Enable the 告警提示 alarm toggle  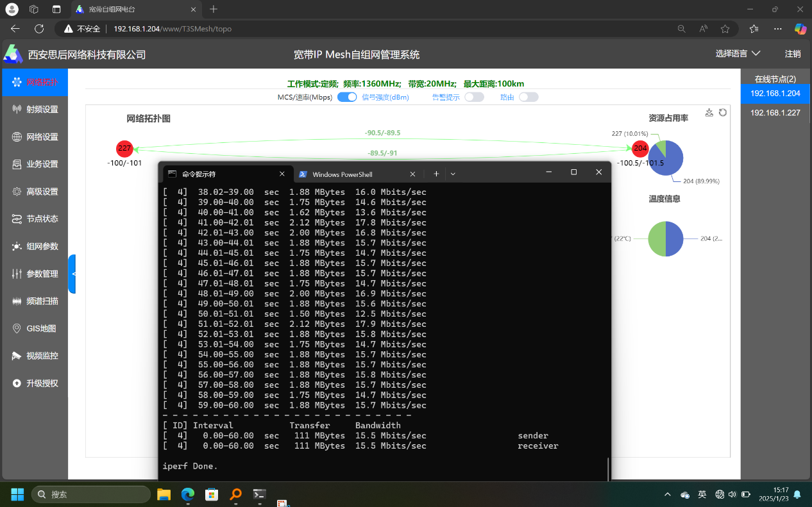474,97
